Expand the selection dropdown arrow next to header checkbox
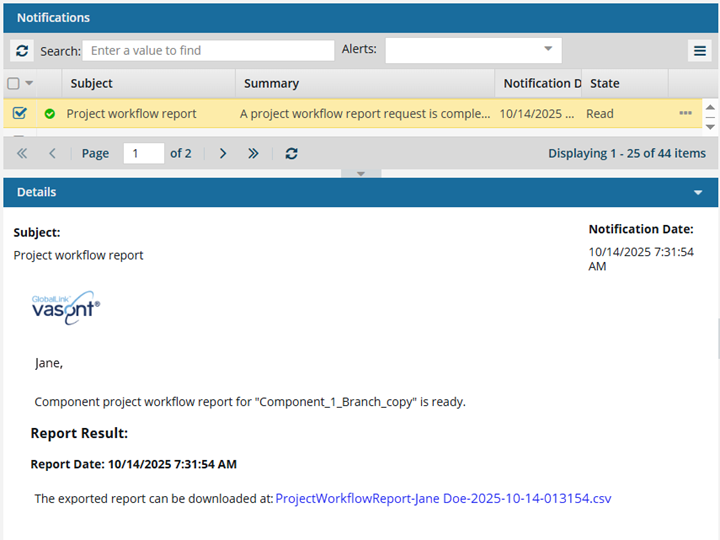 click(x=30, y=84)
